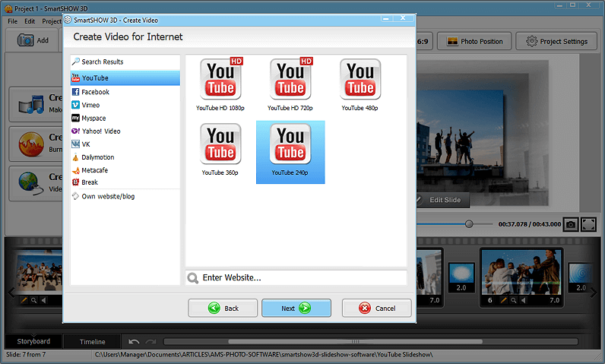The height and width of the screenshot is (364, 605).
Task: Select slide 6 thumbnail in storyboard
Action: 521,272
